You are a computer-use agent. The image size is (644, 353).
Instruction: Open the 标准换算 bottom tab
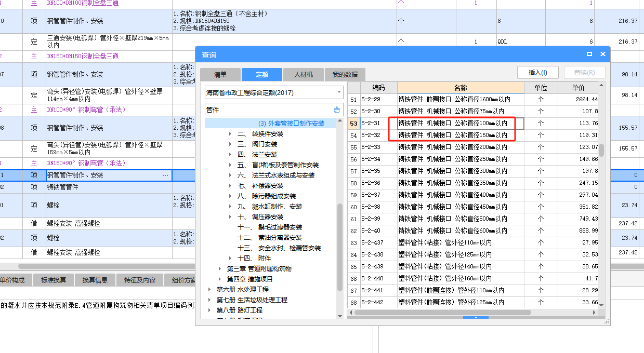pyautogui.click(x=54, y=280)
